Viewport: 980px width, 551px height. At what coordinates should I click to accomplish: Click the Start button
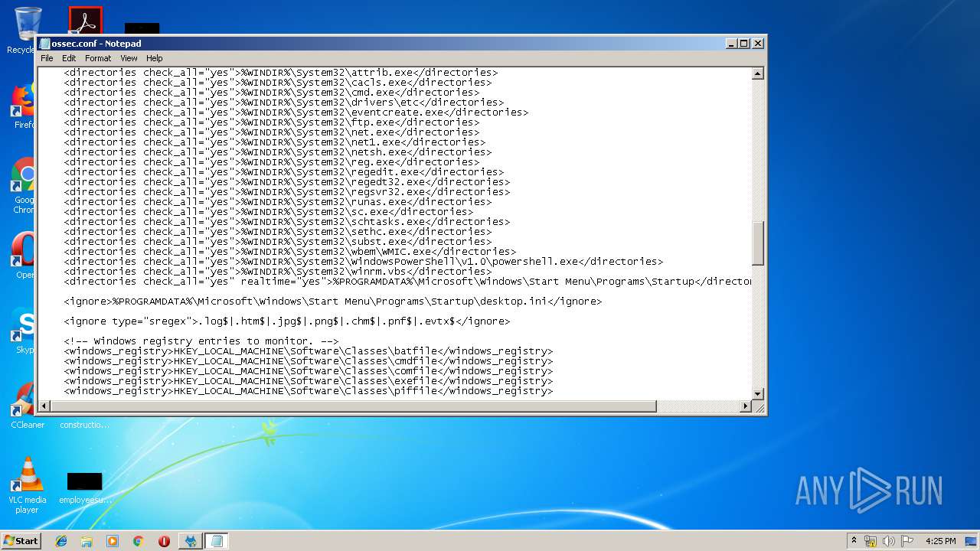pyautogui.click(x=21, y=540)
